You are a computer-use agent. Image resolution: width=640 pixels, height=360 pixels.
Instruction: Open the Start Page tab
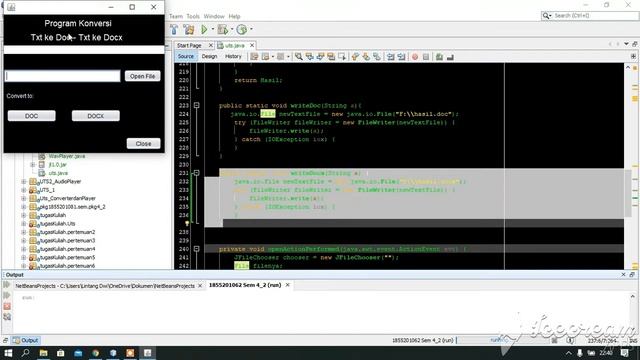click(189, 45)
